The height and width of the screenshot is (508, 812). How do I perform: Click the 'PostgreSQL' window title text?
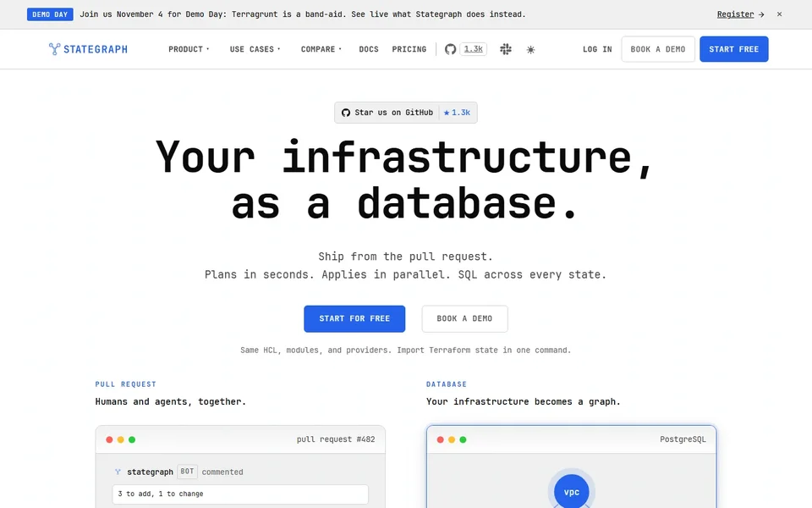(683, 439)
